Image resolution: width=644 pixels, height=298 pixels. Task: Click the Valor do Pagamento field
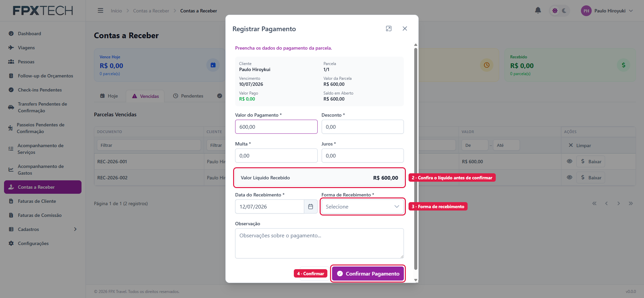(276, 127)
